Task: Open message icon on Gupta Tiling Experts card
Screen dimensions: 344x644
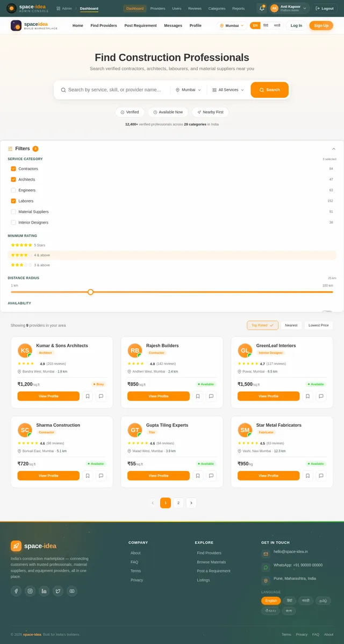Action: click(211, 476)
